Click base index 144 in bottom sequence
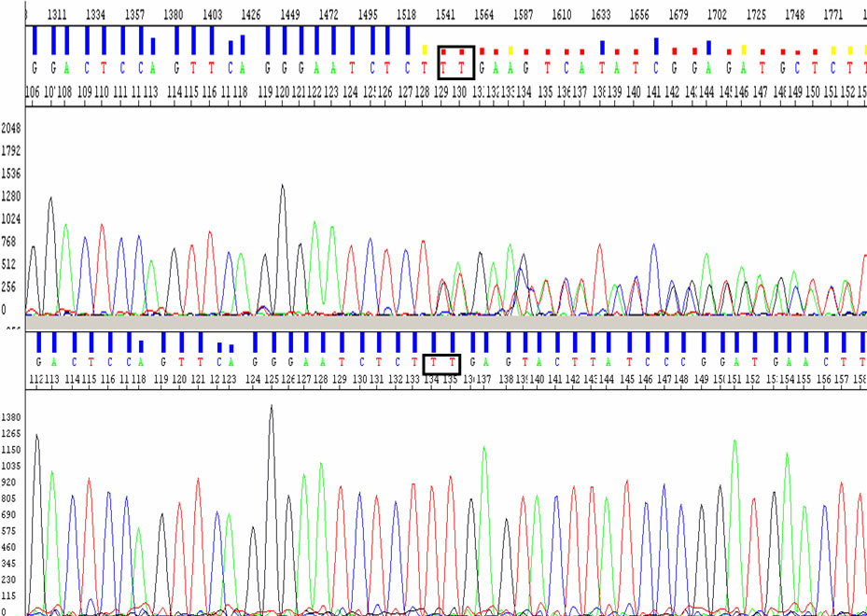Viewport: 867px width, 616px height. pos(607,380)
